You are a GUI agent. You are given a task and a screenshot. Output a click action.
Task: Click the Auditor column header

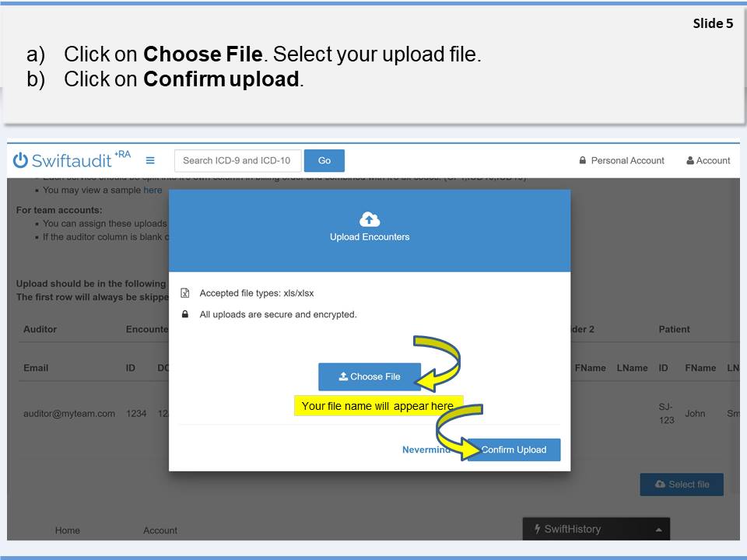[40, 329]
